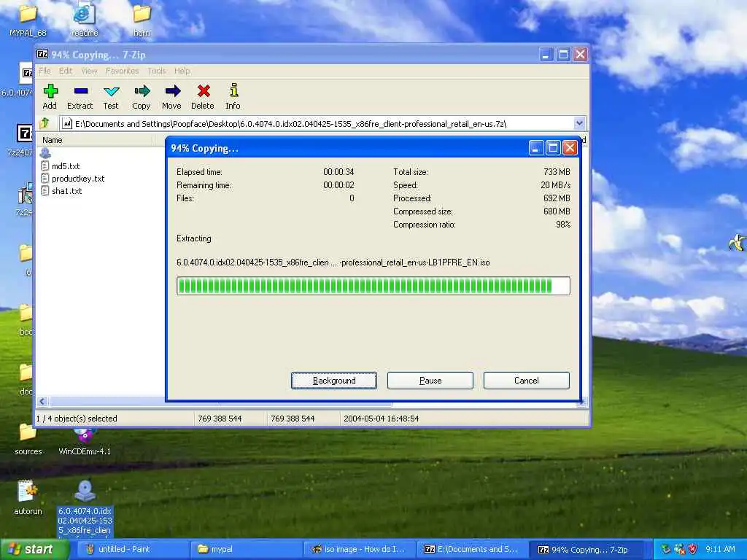747x560 pixels.
Task: Click the autorun desktop icon
Action: pyautogui.click(x=28, y=497)
